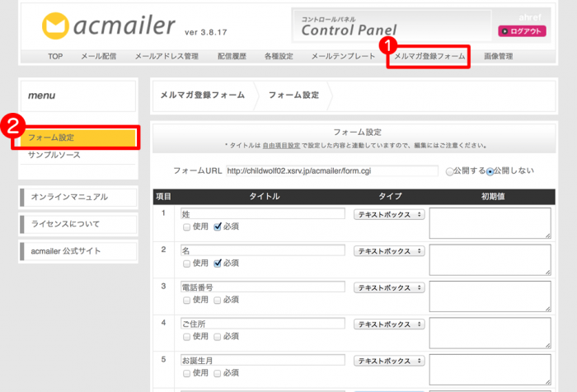Open type dropdown for お誕生月

coord(389,361)
